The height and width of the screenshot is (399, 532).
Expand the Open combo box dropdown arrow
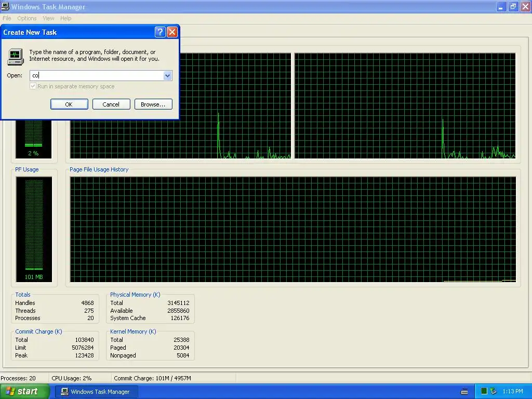coord(168,75)
